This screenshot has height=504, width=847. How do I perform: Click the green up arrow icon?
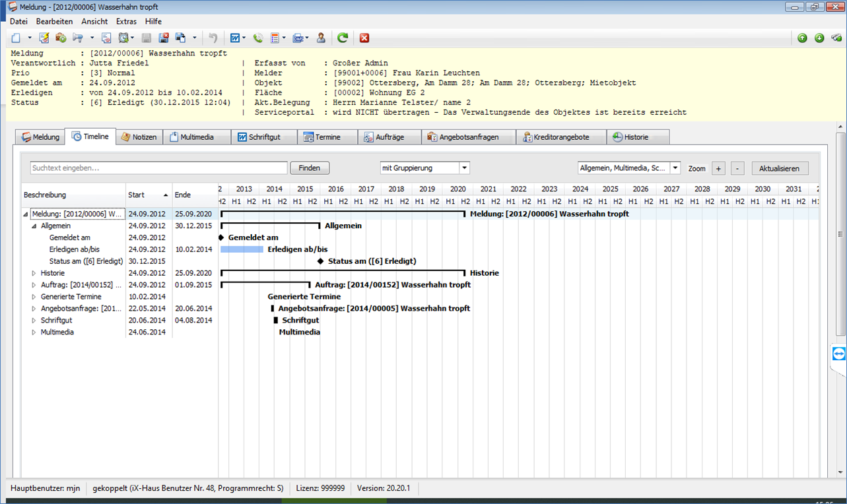coord(802,38)
